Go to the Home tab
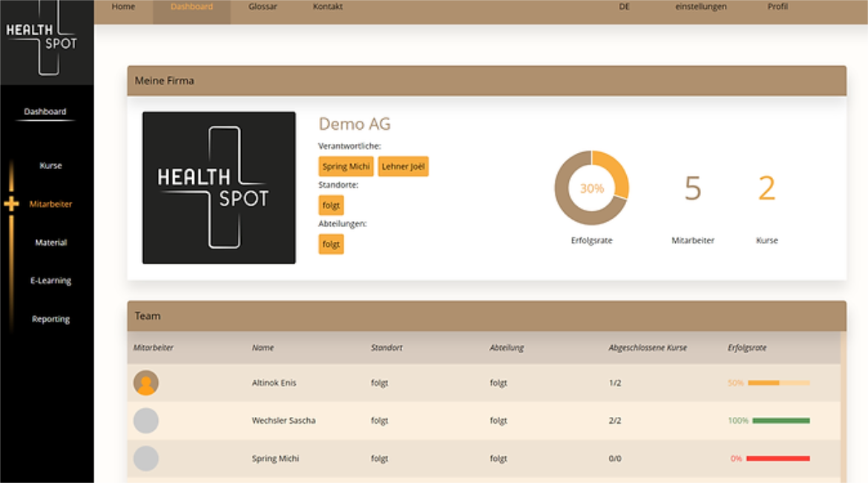The width and height of the screenshot is (868, 483). (x=123, y=7)
